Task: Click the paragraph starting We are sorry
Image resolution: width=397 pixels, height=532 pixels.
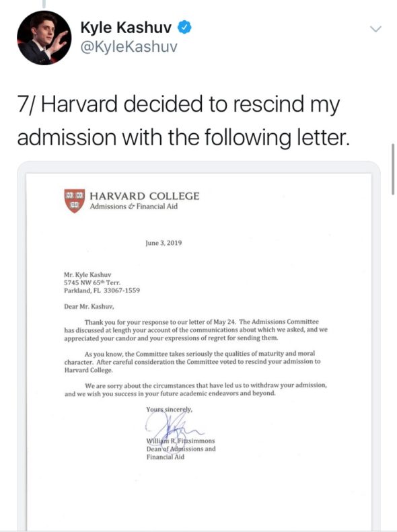Action: 196,389
